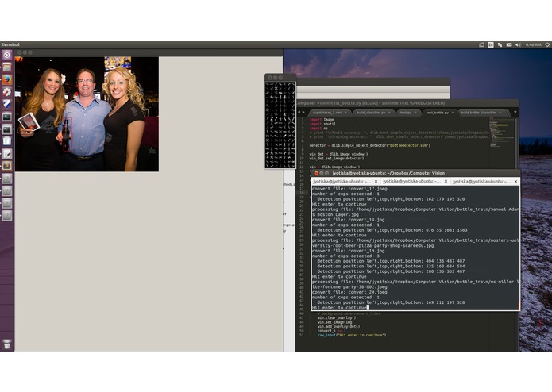Click the 'convert file: convert_20.jpeg' terminal line

pyautogui.click(x=349, y=292)
